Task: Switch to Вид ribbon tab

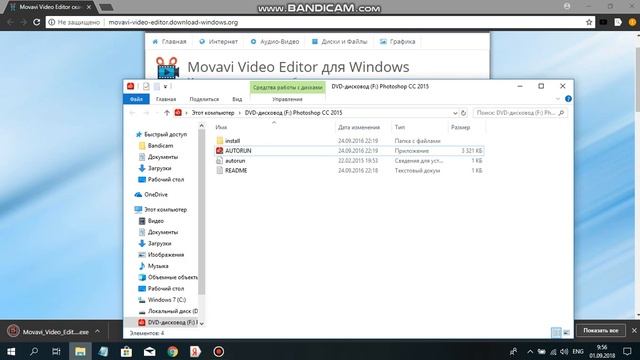Action: tap(237, 99)
